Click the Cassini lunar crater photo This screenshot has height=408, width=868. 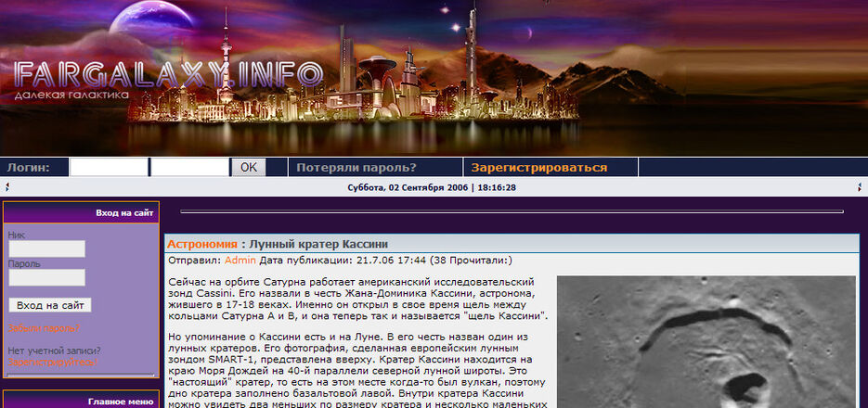click(706, 341)
